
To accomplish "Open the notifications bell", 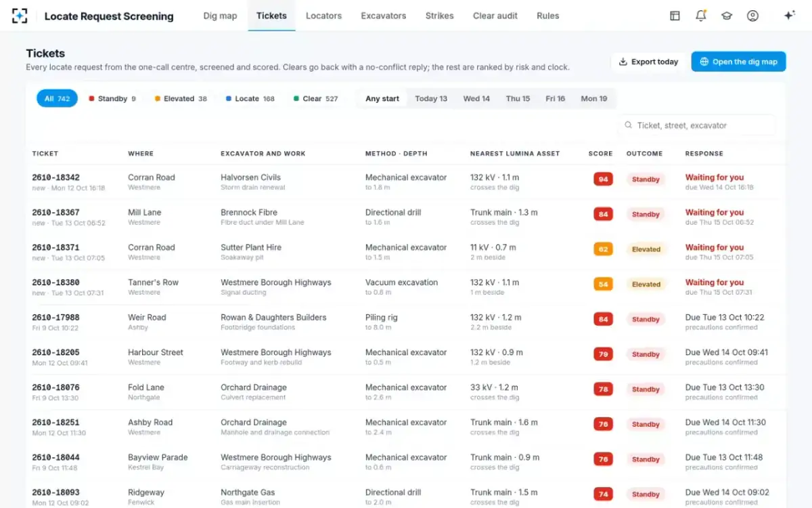I will click(701, 16).
